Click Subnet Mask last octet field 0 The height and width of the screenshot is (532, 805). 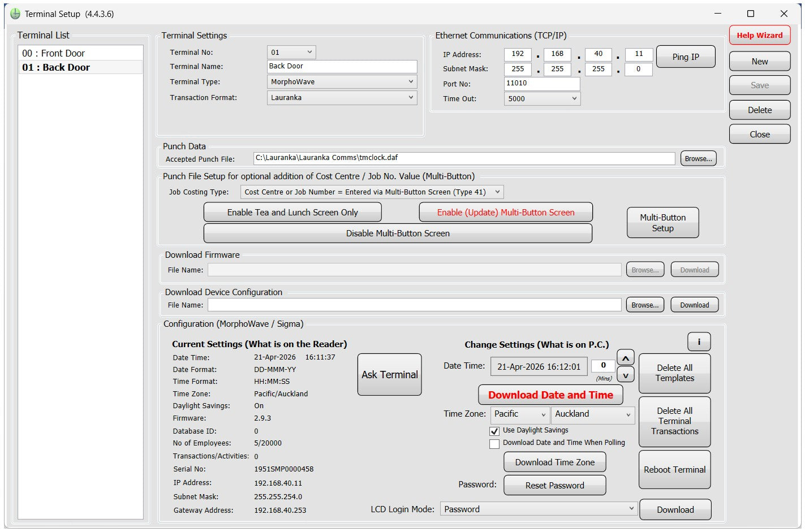pyautogui.click(x=639, y=70)
